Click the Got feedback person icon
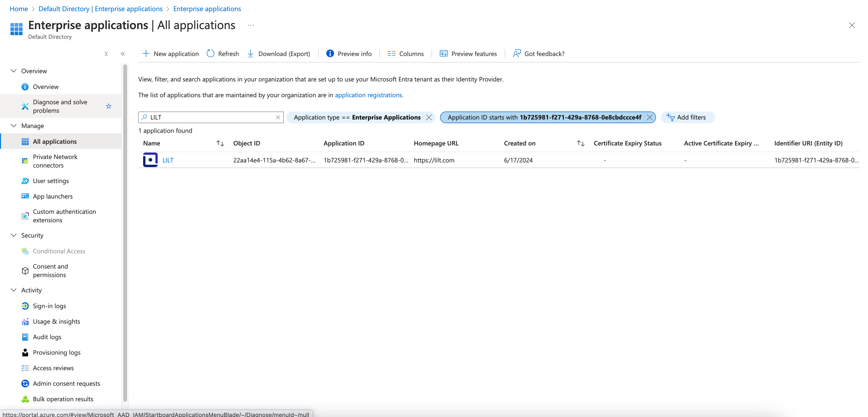This screenshot has height=417, width=868. (516, 54)
